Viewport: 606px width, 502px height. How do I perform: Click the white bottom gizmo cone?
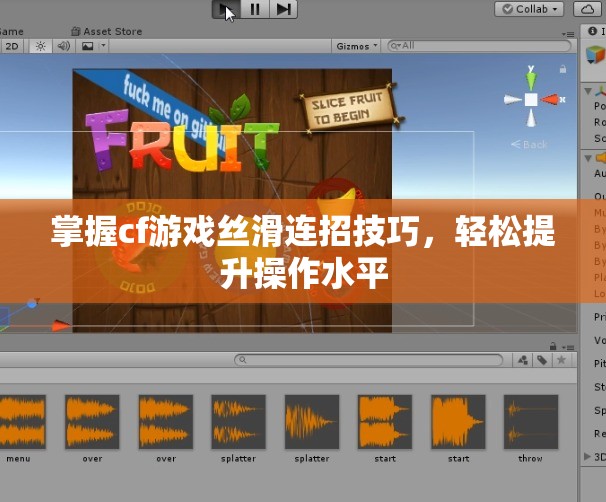coord(531,117)
